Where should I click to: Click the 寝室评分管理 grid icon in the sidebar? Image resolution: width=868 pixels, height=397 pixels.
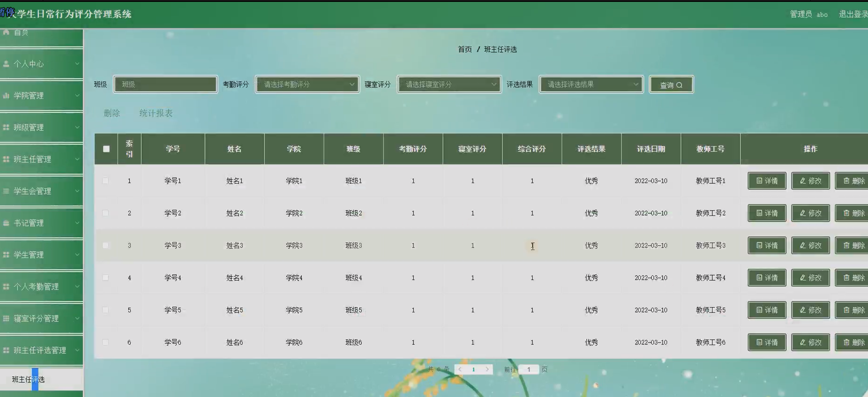[6, 319]
